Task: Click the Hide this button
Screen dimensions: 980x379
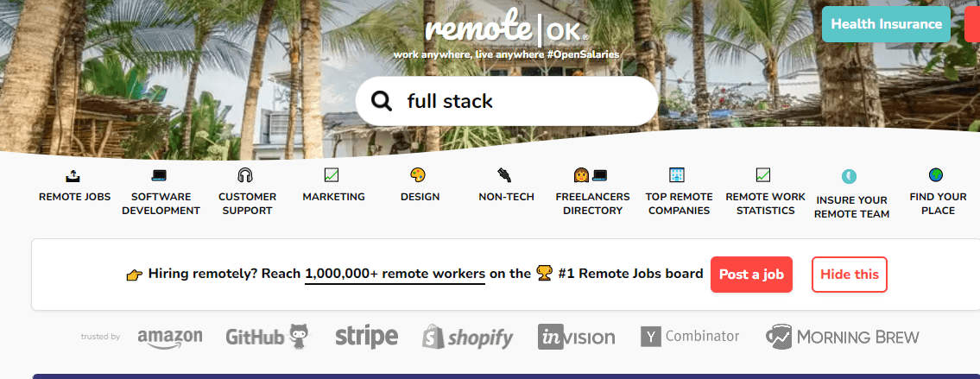Action: [x=850, y=274]
